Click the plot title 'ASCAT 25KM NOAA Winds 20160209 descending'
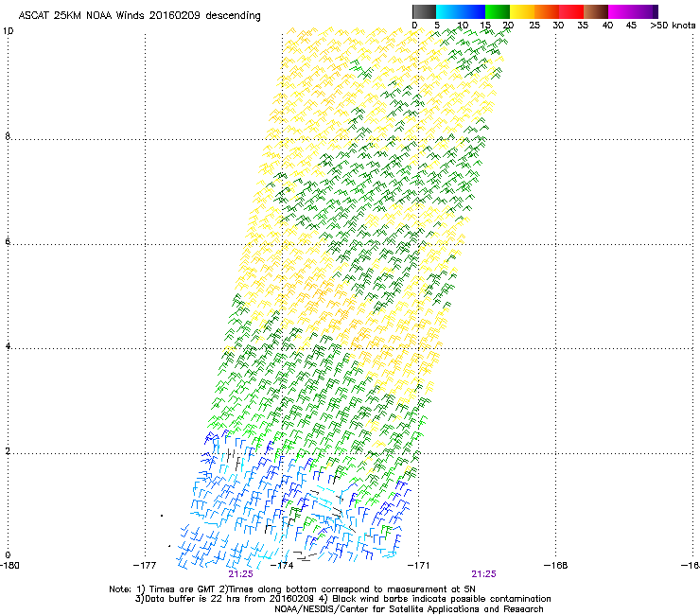This screenshot has width=700, height=615. click(139, 16)
